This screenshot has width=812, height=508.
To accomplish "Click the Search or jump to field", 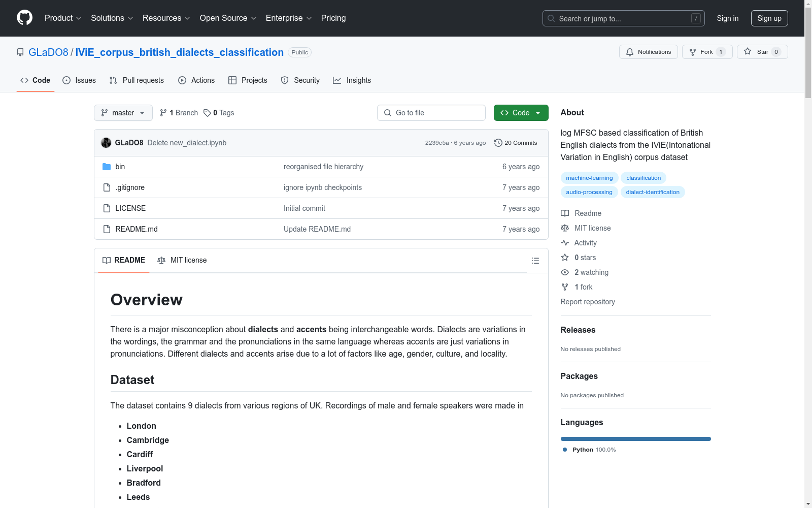I will [624, 18].
